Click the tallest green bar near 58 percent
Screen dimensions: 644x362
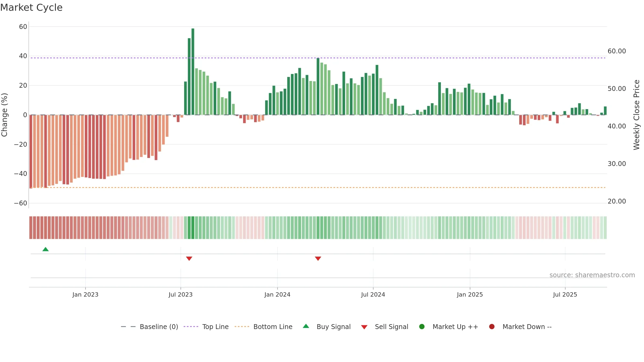coord(193,72)
